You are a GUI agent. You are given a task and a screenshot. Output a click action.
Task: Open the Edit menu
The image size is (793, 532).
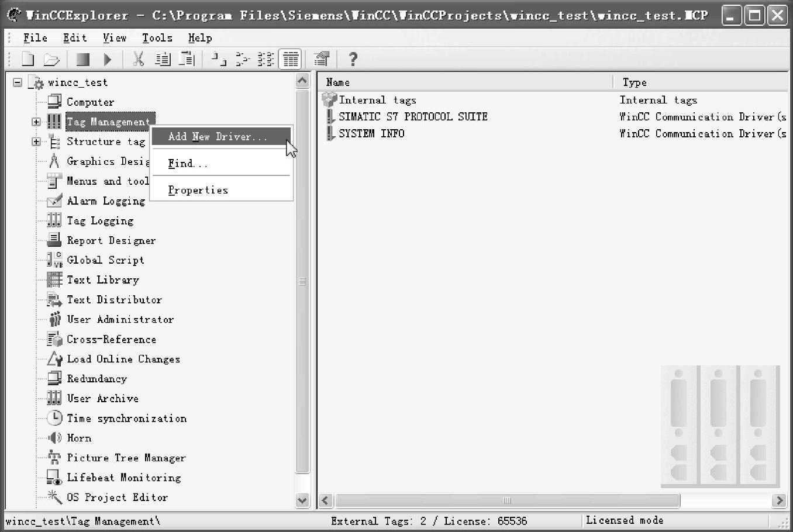tap(75, 38)
